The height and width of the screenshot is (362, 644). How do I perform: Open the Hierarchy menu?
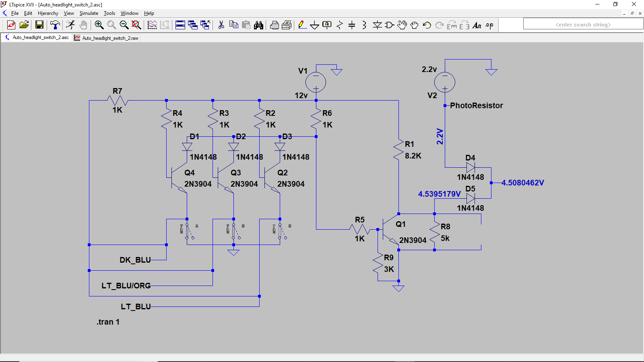pyautogui.click(x=48, y=13)
